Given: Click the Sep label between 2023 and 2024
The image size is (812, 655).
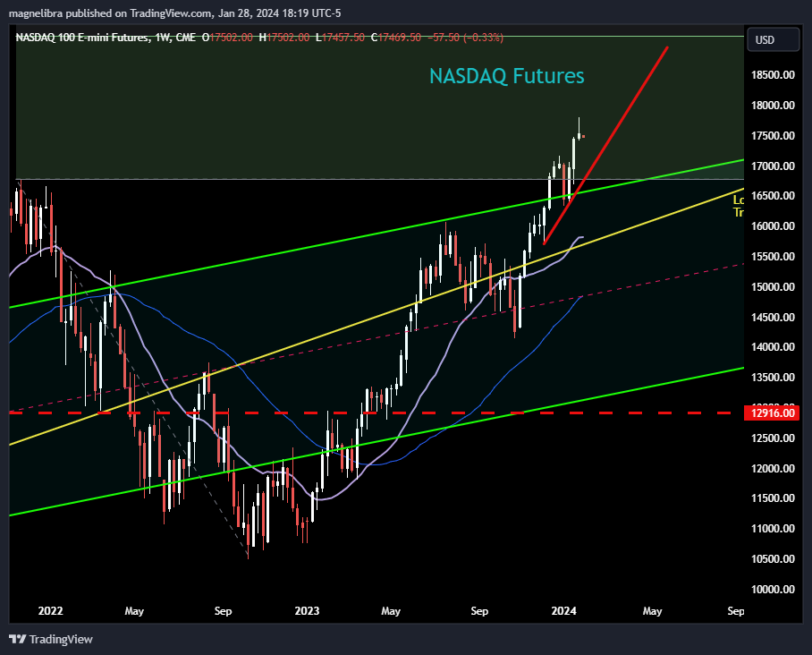Looking at the screenshot, I should [479, 611].
